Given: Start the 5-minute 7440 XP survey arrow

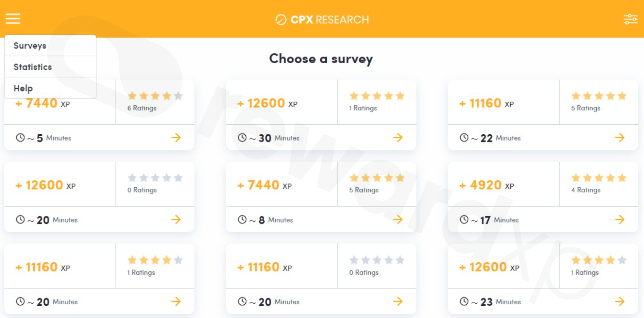Looking at the screenshot, I should click(176, 138).
